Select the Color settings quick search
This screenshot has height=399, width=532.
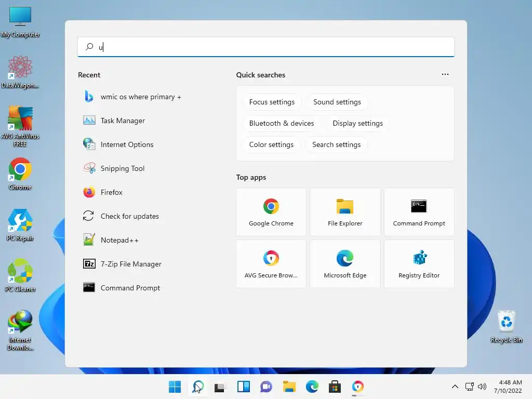tap(271, 144)
